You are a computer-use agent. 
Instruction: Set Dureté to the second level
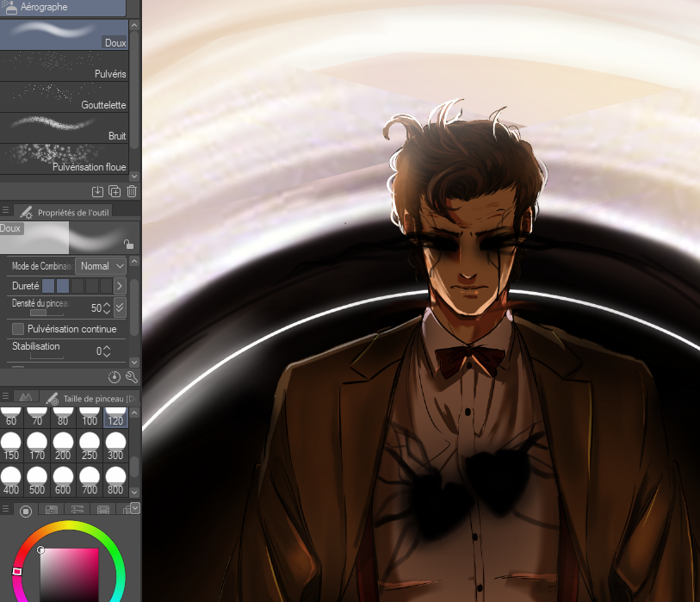coord(63,286)
